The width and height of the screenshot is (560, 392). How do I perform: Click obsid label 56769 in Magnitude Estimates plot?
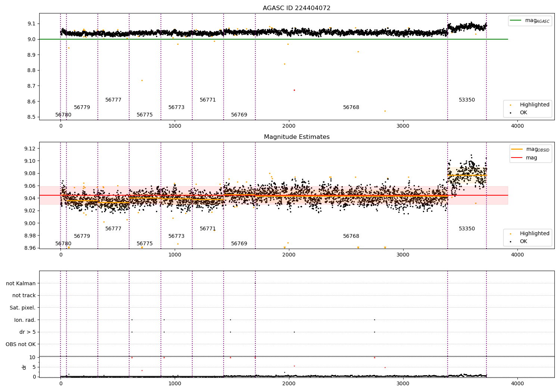click(x=239, y=244)
